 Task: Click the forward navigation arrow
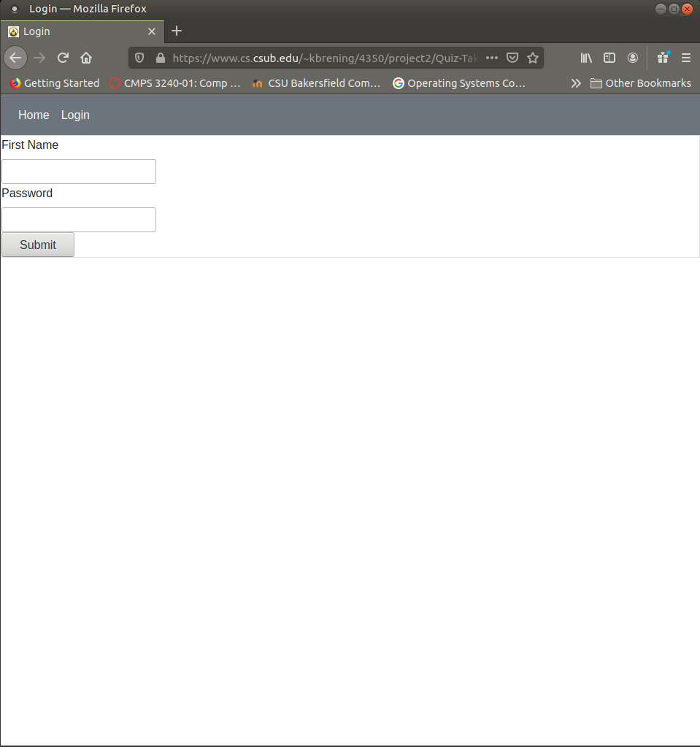point(39,58)
